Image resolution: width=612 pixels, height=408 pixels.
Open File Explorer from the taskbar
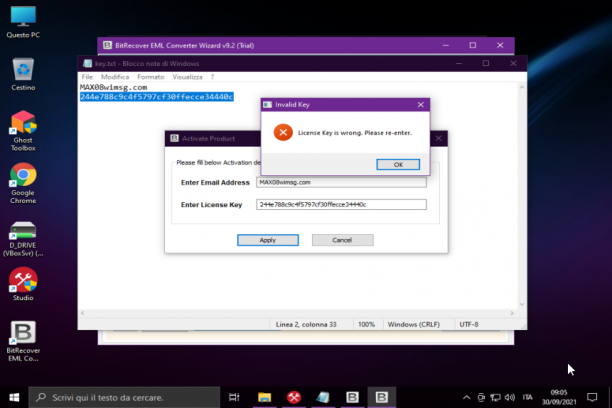(x=264, y=397)
